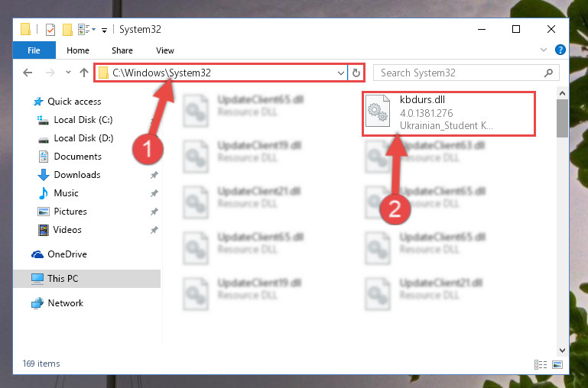The height and width of the screenshot is (388, 588).
Task: Switch to the View ribbon tab
Action: pyautogui.click(x=165, y=50)
